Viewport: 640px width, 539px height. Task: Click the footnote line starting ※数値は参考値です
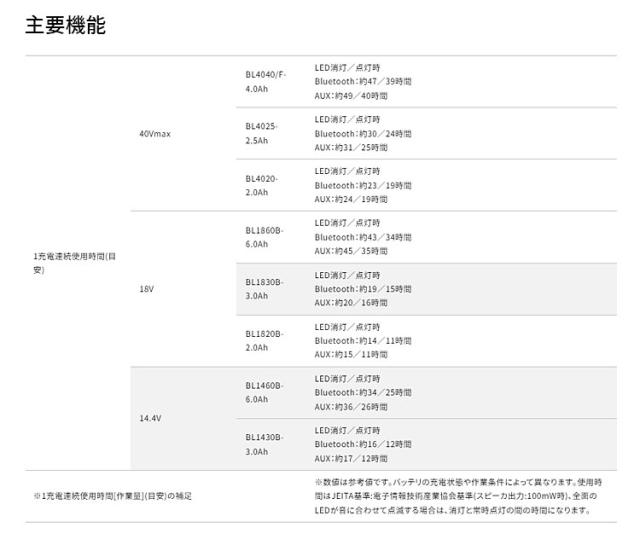(458, 482)
